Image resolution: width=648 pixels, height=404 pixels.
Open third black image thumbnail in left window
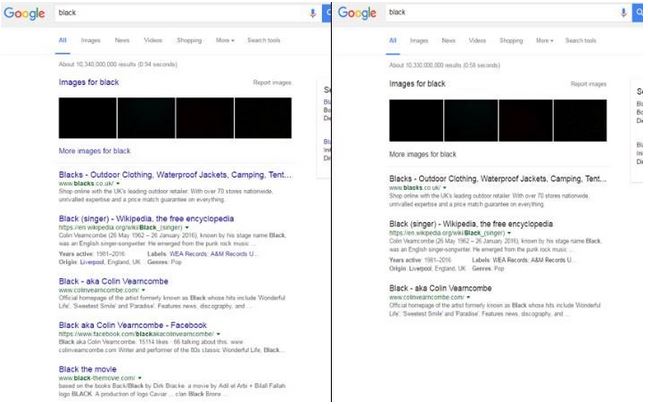(x=205, y=118)
